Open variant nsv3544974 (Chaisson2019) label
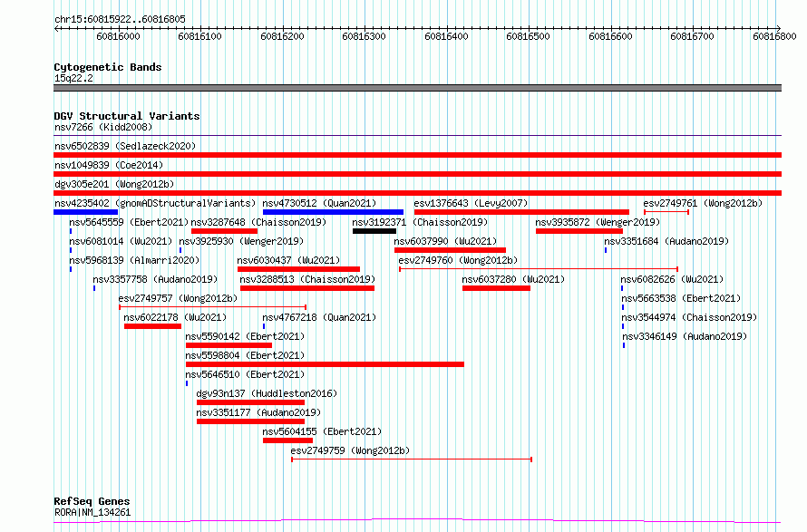Viewport: 807px width, 532px height. 690,317
